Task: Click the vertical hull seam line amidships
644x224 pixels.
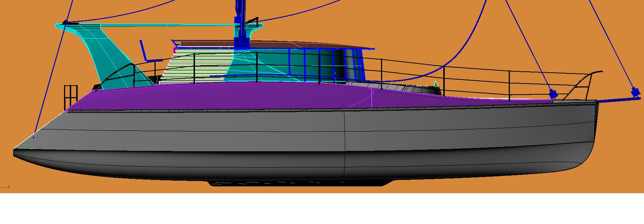Action: 344,143
